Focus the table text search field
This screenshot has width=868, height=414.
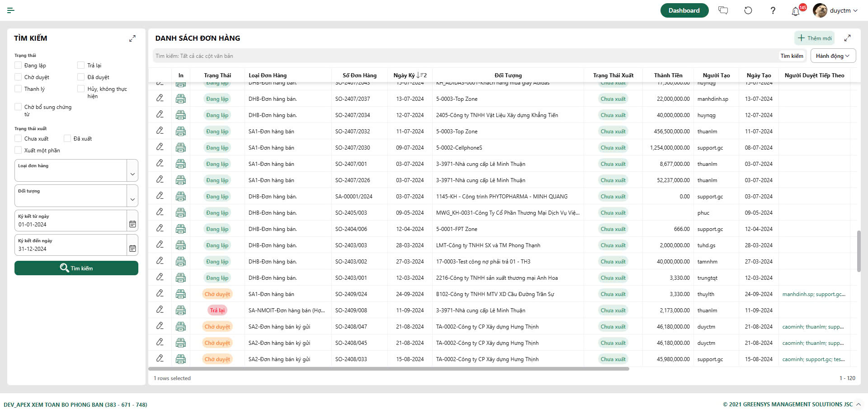tap(465, 56)
